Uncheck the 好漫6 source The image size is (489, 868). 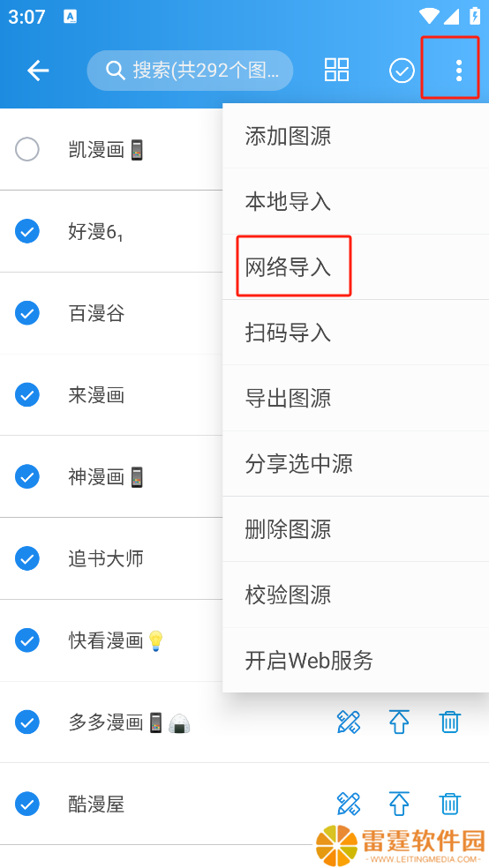tap(27, 231)
